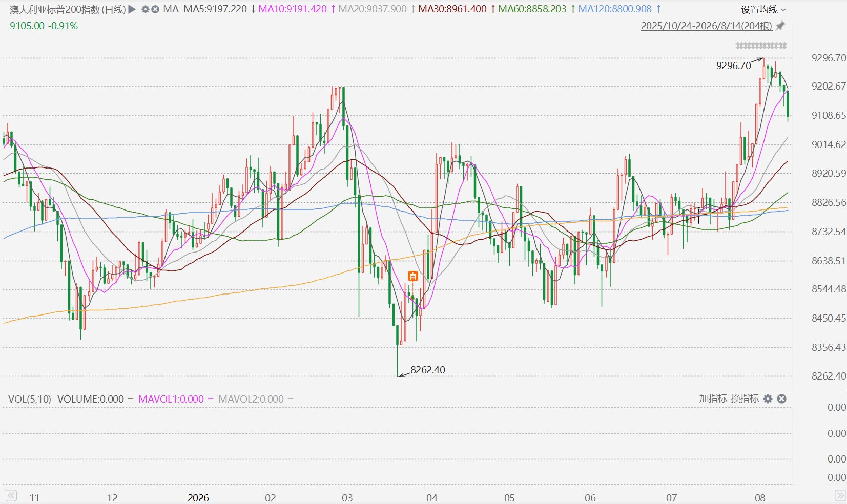Image resolution: width=847 pixels, height=504 pixels.
Task: Click the 加指标 button
Action: pos(713,398)
